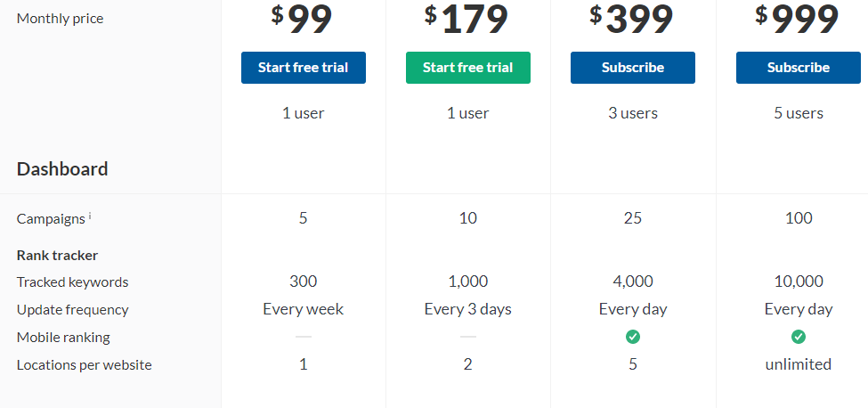The height and width of the screenshot is (408, 868).
Task: Click the Locations per website label
Action: (x=85, y=365)
